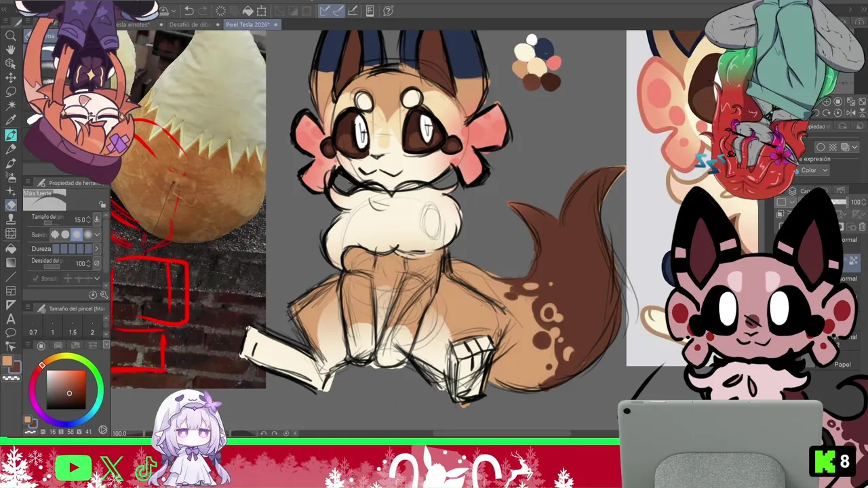This screenshot has height=488, width=868.
Task: Select the Papel layer
Action: tap(842, 365)
